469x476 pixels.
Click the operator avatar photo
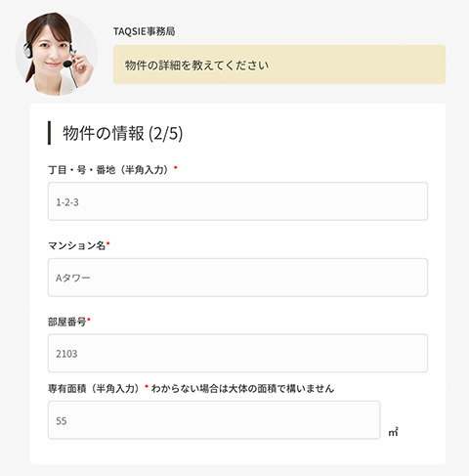57,54
